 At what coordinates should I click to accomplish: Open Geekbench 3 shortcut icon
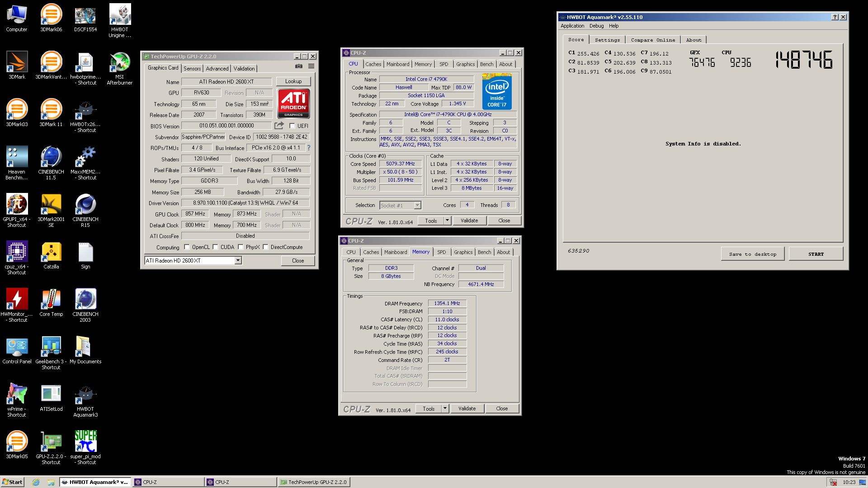click(51, 353)
